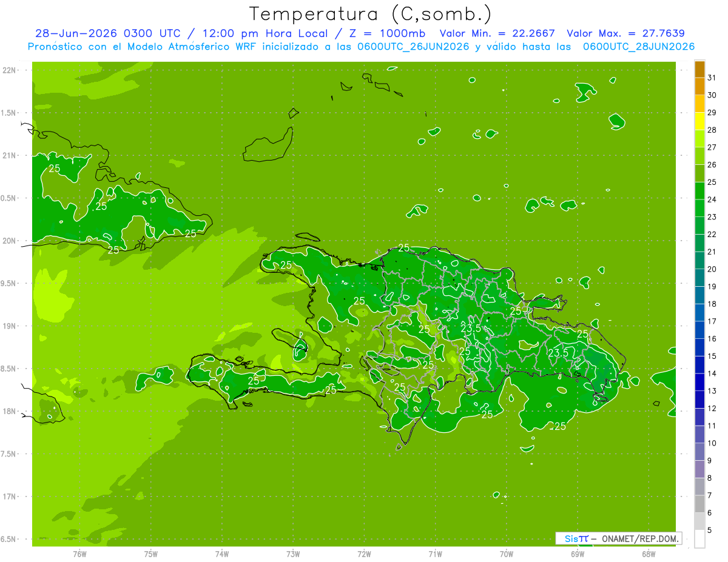Click the '19N' latitude axis label
This screenshot has height=562, width=728.
pos(10,326)
